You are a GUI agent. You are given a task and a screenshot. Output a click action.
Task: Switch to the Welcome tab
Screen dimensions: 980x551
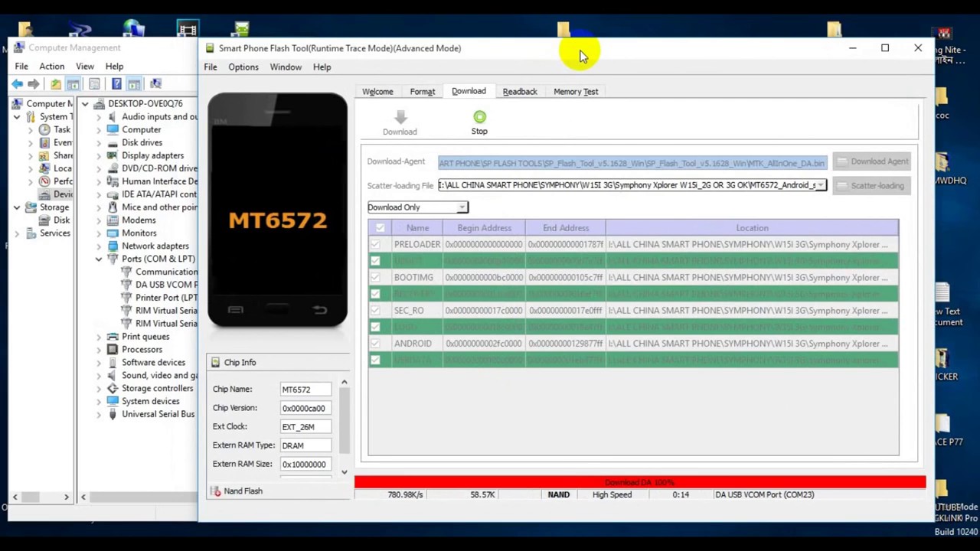pyautogui.click(x=377, y=91)
